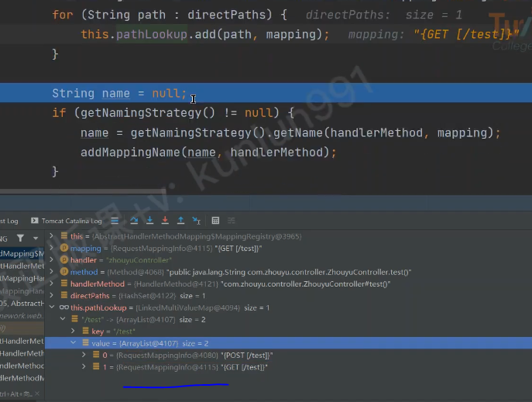Click the inline hint 'directPaths: size = 1'
The width and height of the screenshot is (532, 402).
pos(384,15)
